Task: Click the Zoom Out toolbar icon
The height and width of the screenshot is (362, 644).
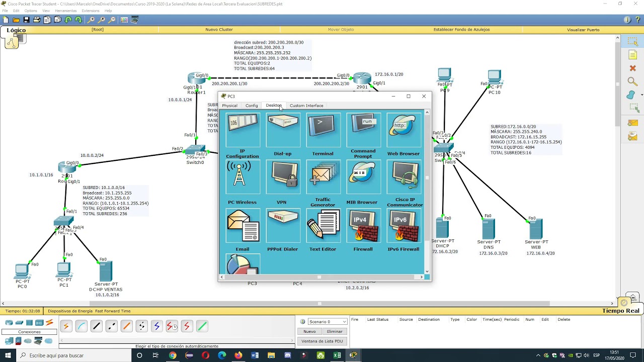Action: (x=112, y=20)
